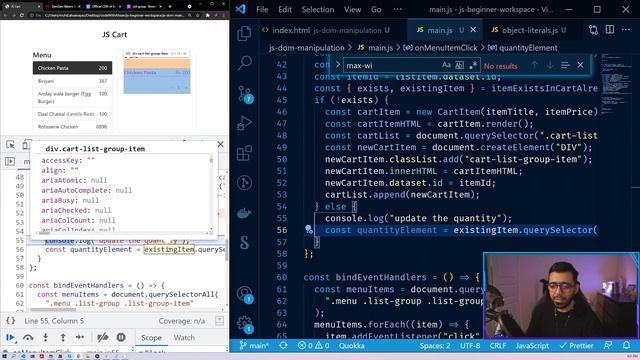Toggle pause on exceptions in DevTools
640x360 pixels.
(121, 337)
